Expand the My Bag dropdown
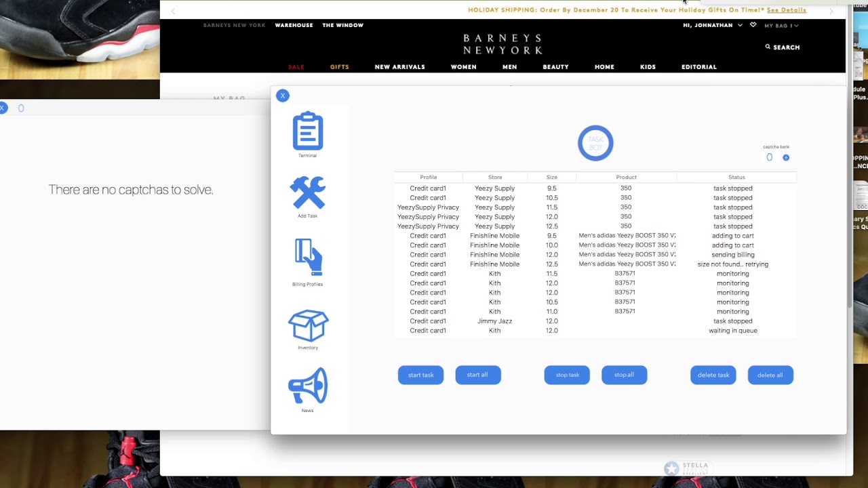 tap(781, 26)
